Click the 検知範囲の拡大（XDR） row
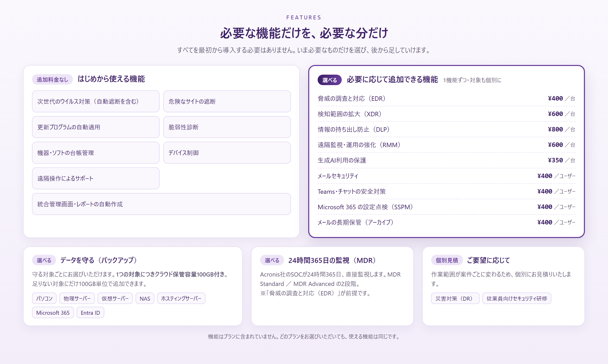The width and height of the screenshot is (608, 364). 447,114
